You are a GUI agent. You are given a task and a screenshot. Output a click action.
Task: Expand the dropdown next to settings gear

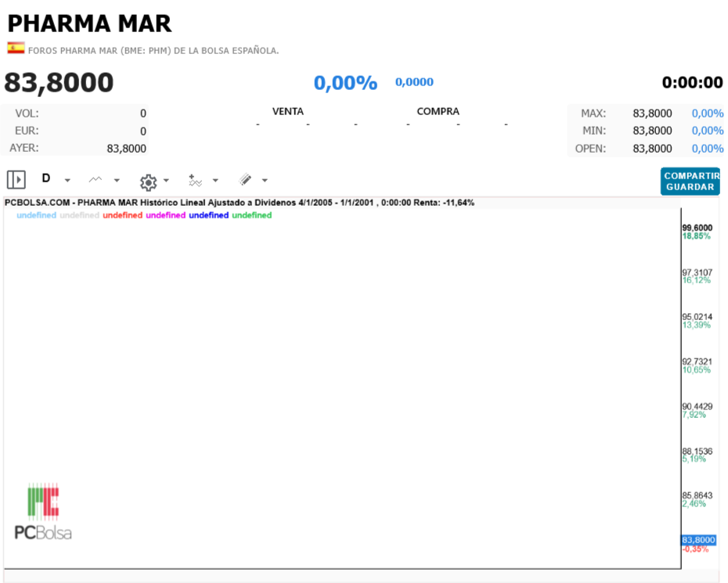[x=166, y=181]
